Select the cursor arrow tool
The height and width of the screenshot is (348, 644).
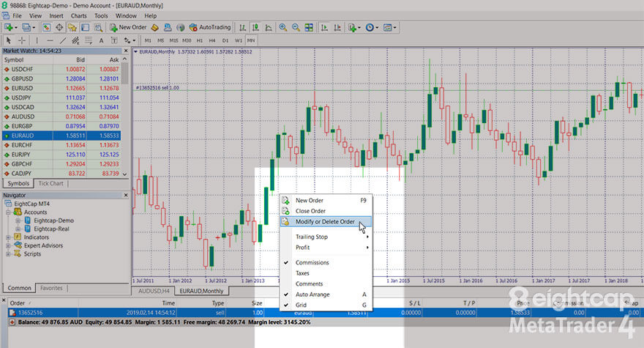tap(9, 40)
